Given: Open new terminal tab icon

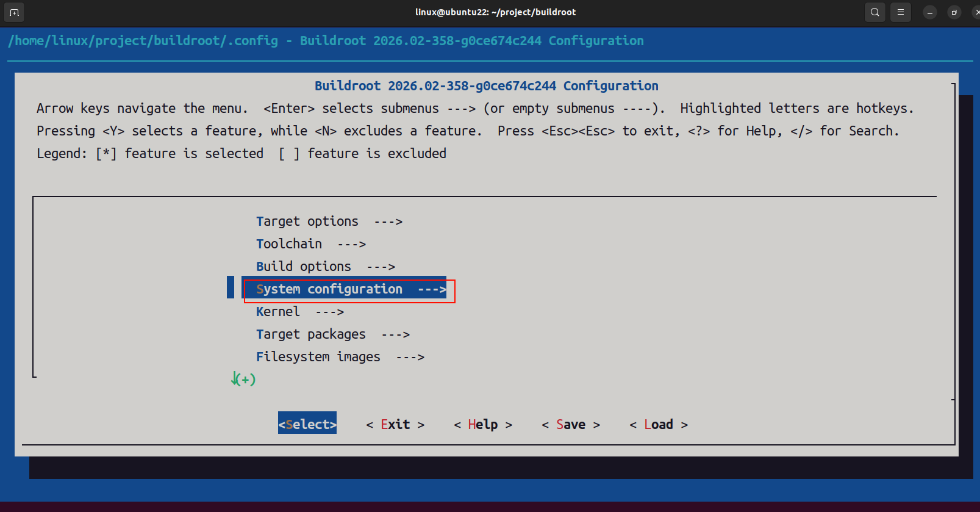Looking at the screenshot, I should [15, 12].
